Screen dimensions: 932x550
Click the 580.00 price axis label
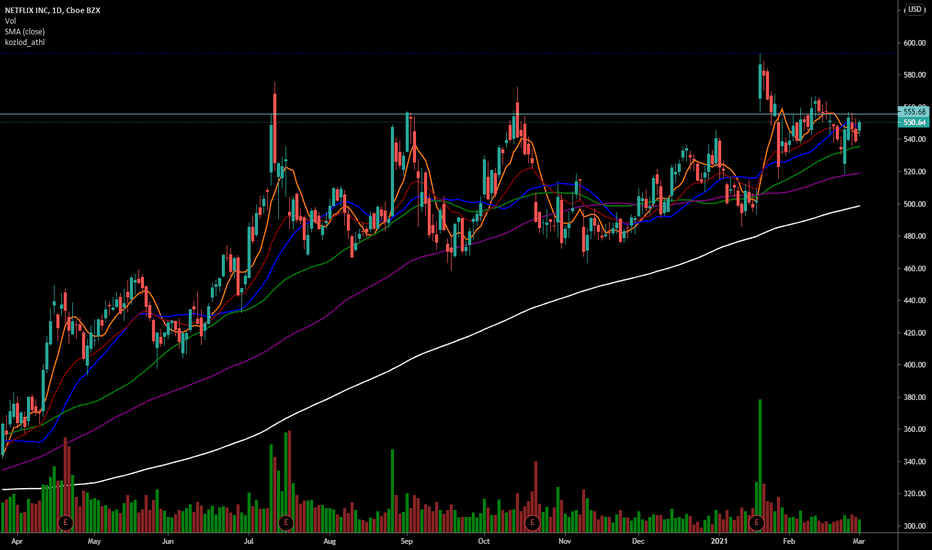[x=914, y=75]
